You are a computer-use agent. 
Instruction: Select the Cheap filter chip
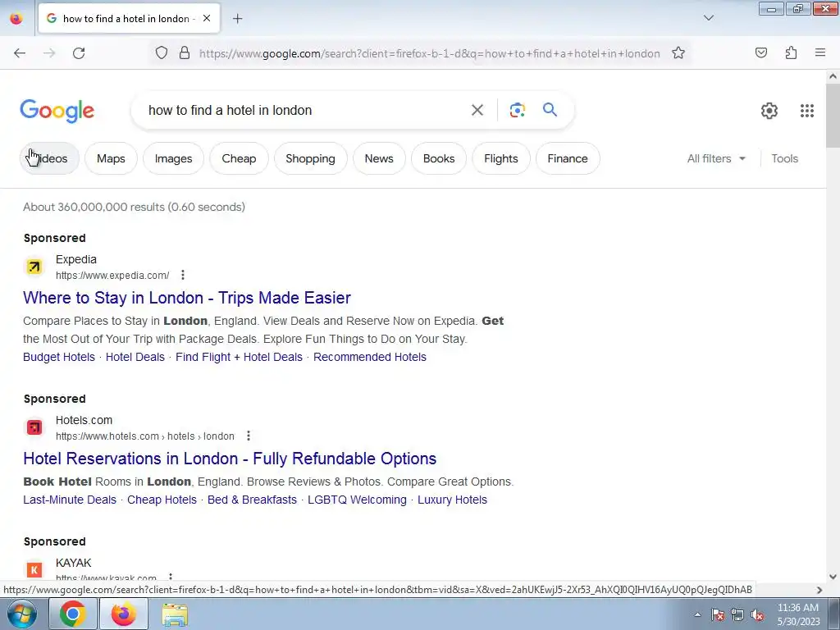click(x=239, y=158)
